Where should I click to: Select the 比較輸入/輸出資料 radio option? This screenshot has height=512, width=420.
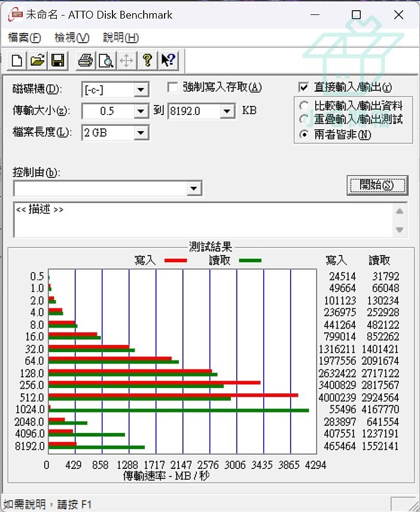(x=304, y=105)
